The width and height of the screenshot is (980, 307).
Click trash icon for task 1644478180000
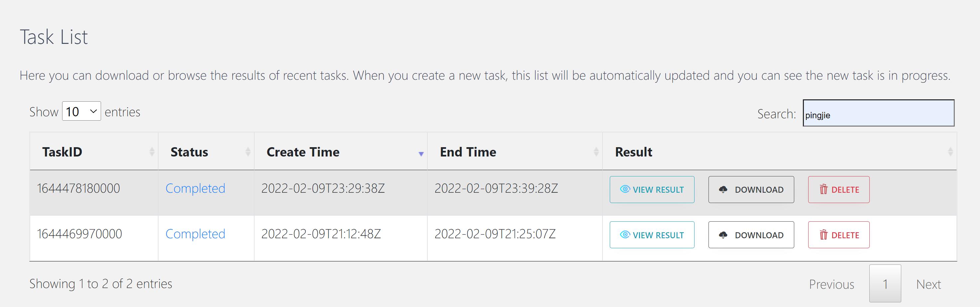[x=823, y=189]
